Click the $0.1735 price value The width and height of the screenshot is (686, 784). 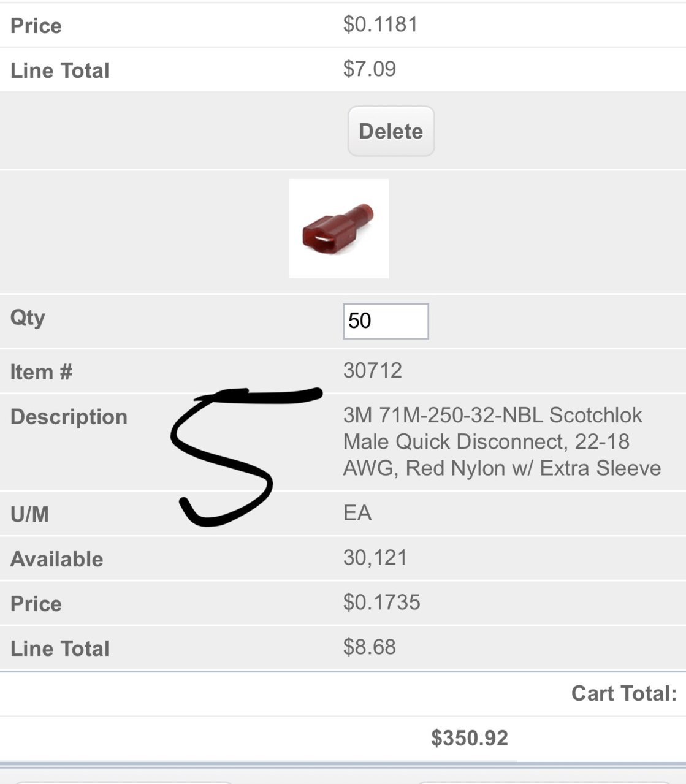(382, 602)
